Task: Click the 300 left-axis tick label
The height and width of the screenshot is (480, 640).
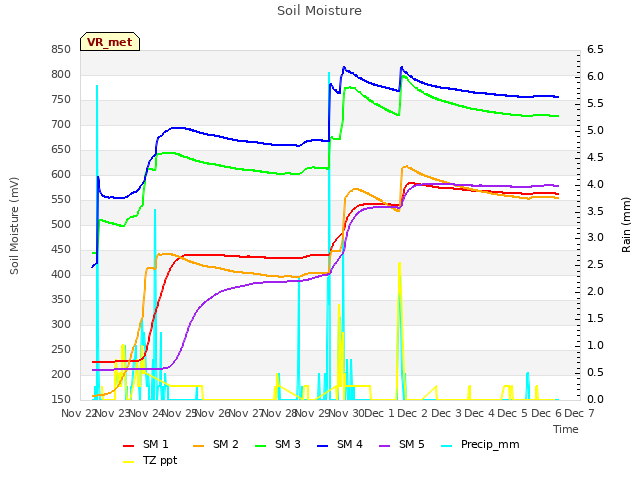Action: click(x=61, y=324)
